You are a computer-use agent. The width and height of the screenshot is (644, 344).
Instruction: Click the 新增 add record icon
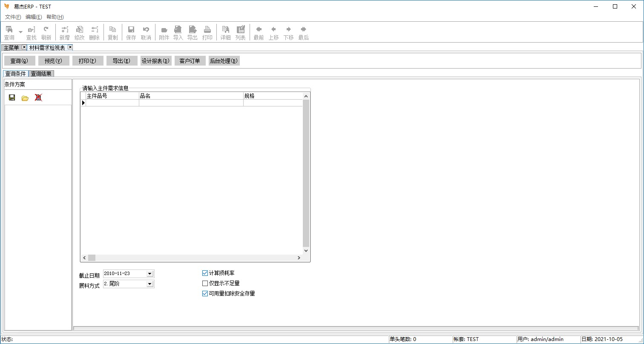tap(64, 32)
